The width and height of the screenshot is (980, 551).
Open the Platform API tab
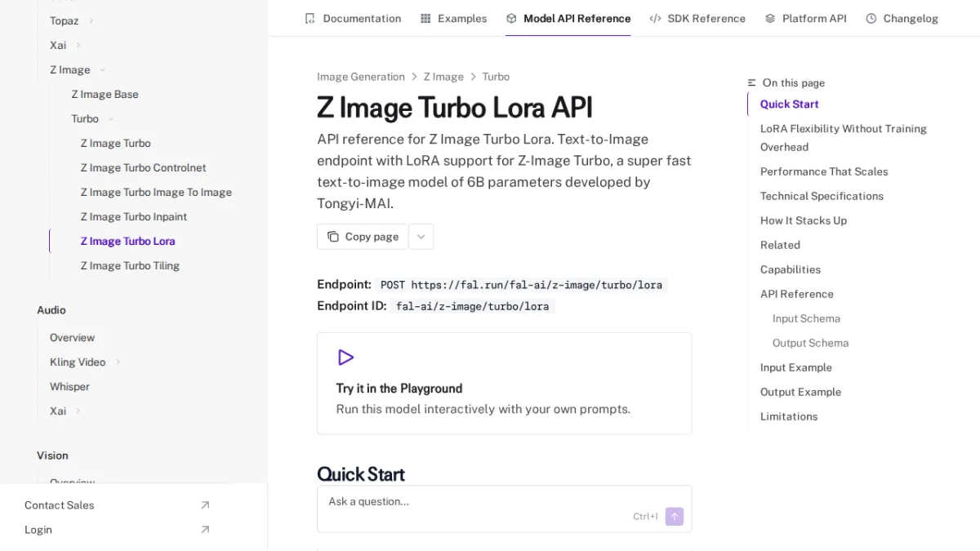click(x=805, y=18)
